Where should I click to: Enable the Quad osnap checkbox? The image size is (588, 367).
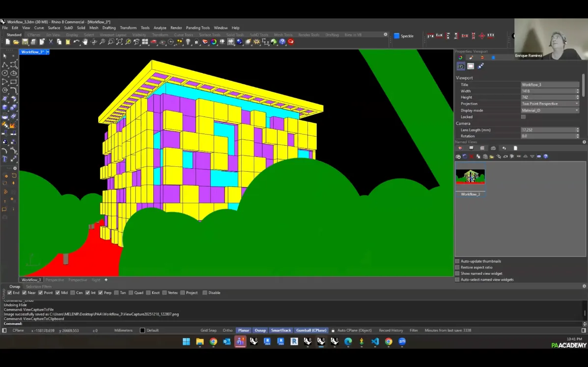pyautogui.click(x=131, y=293)
